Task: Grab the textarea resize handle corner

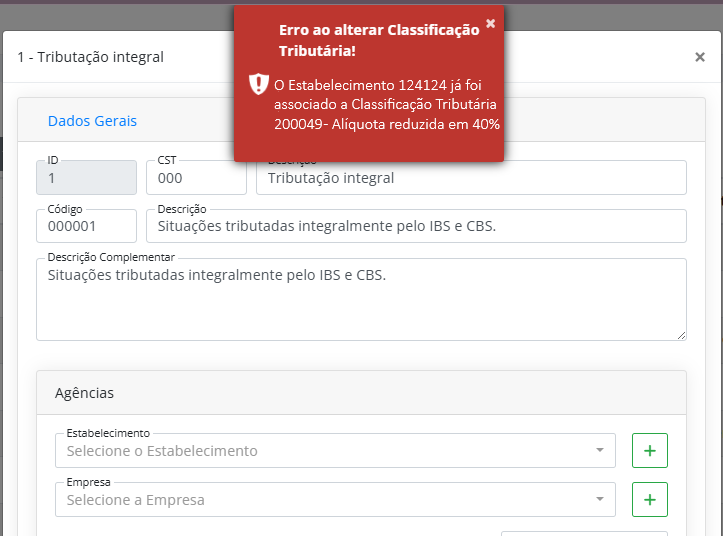Action: pos(682,336)
